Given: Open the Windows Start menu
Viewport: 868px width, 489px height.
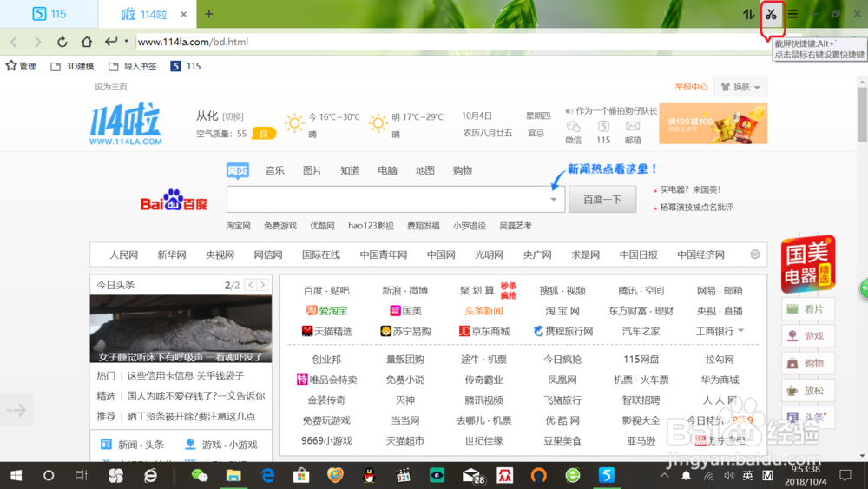Looking at the screenshot, I should tap(16, 475).
